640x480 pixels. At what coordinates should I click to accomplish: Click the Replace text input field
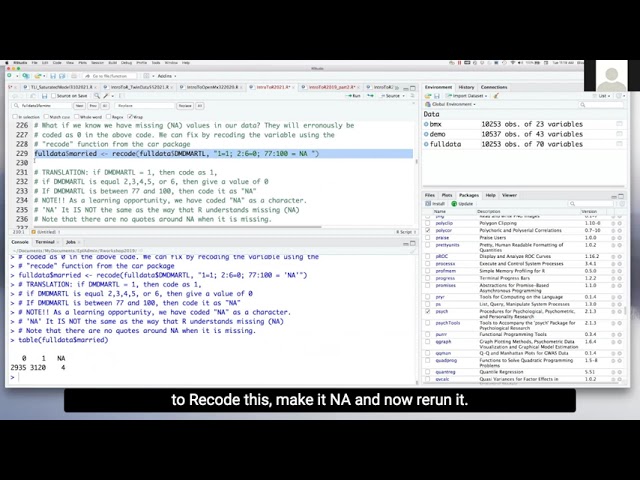coord(144,106)
